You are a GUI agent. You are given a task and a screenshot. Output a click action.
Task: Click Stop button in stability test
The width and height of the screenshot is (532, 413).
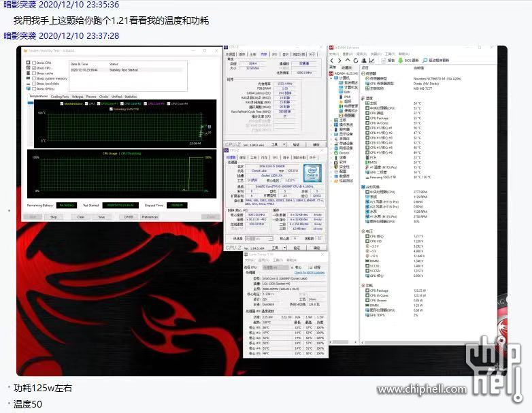coord(54,217)
